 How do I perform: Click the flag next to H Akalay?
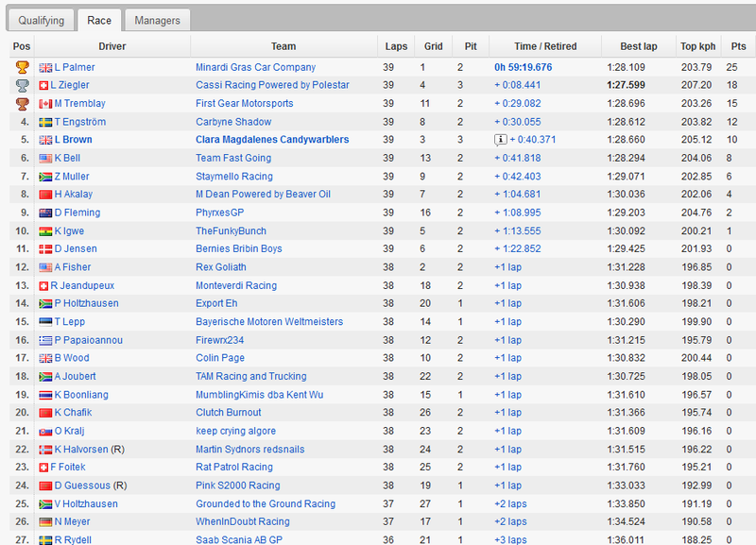tap(45, 195)
